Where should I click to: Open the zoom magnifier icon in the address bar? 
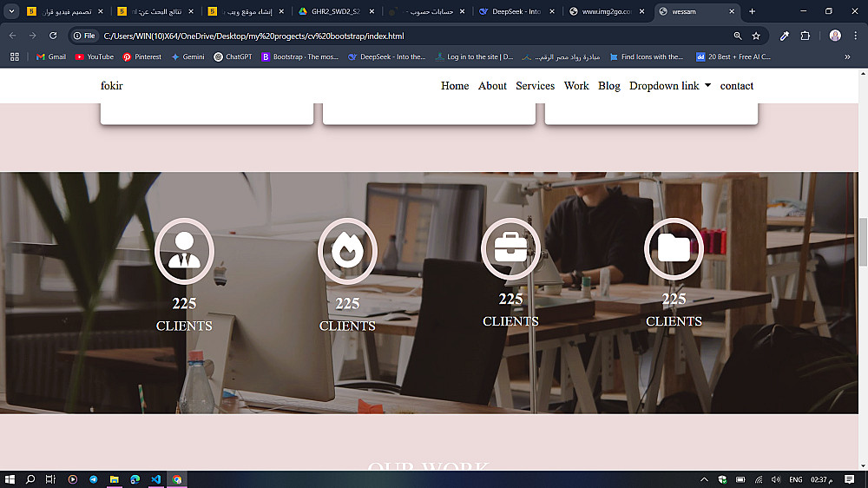click(737, 36)
